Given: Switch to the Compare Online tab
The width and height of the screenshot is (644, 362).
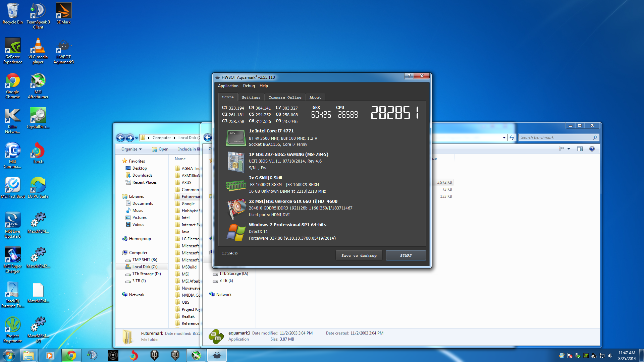Looking at the screenshot, I should tap(285, 97).
